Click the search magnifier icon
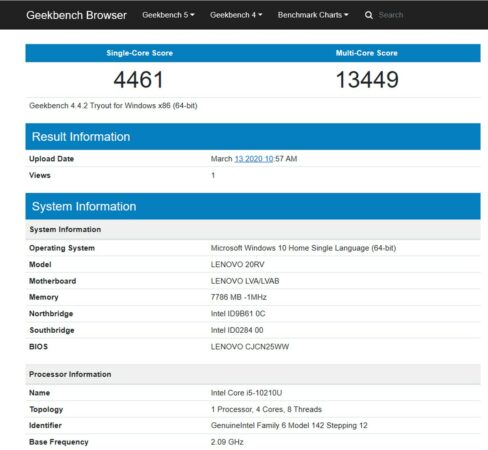The width and height of the screenshot is (488, 450). click(369, 15)
